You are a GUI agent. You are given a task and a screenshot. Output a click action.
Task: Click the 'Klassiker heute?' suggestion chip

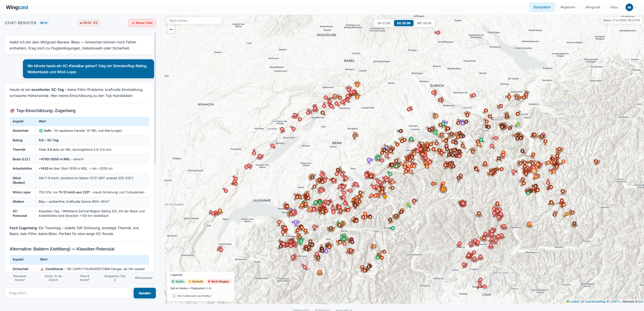coord(20,278)
